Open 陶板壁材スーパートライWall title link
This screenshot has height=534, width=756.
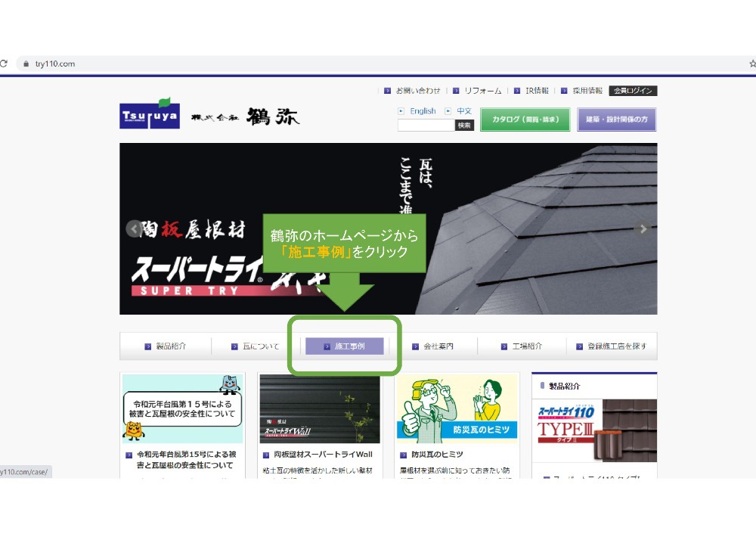point(323,455)
